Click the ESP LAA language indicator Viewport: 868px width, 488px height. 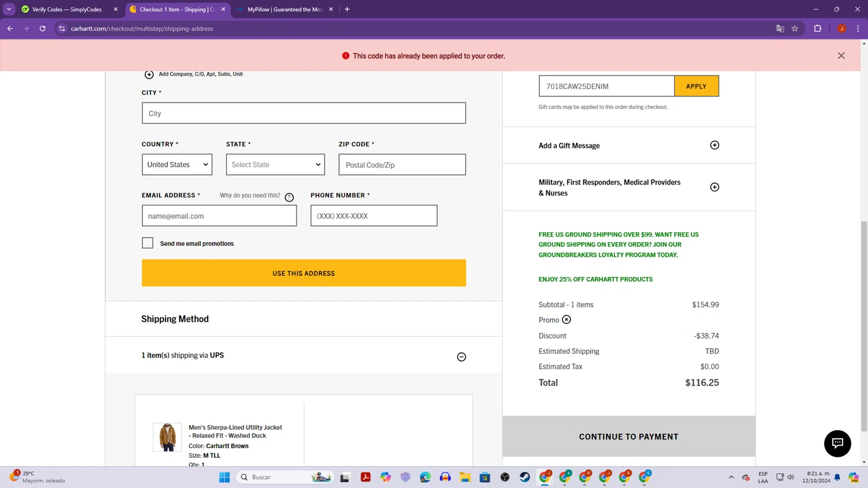coord(763,477)
